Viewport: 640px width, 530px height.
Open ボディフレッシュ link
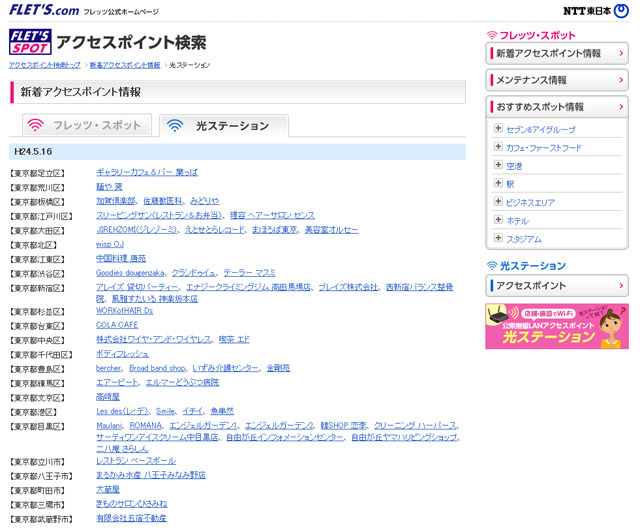[122, 354]
